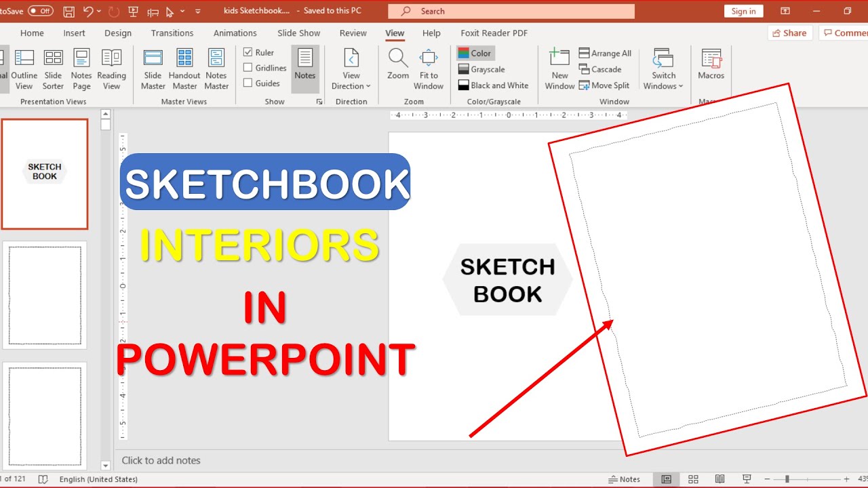Image resolution: width=868 pixels, height=488 pixels.
Task: Open the Slide Show tab
Action: pos(299,33)
